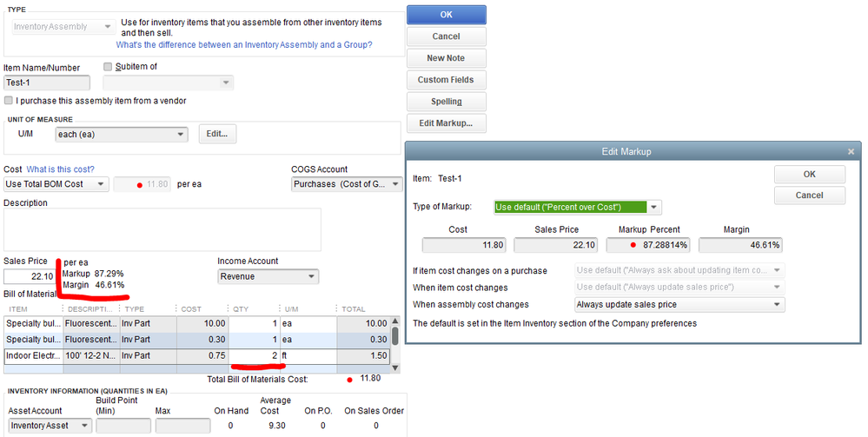Screen dimensions: 868x437
Task: Open Inventory Assembly vs Group help link
Action: 244,44
